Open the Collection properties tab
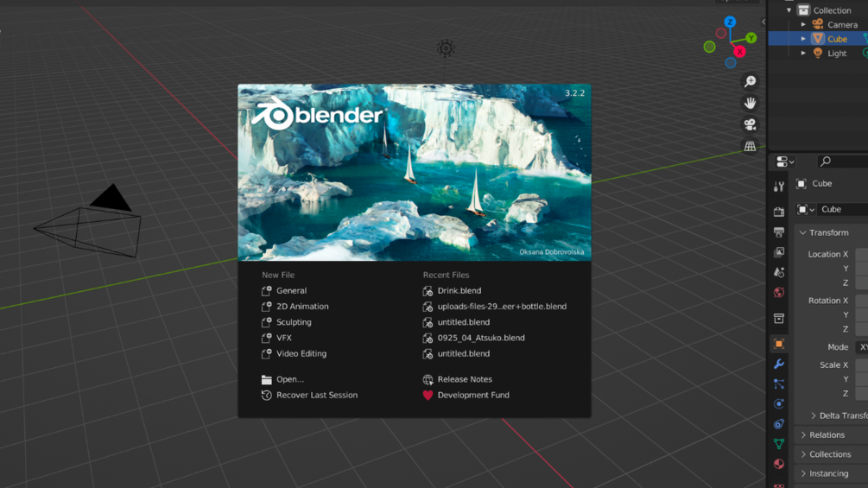868x488 pixels. (779, 318)
